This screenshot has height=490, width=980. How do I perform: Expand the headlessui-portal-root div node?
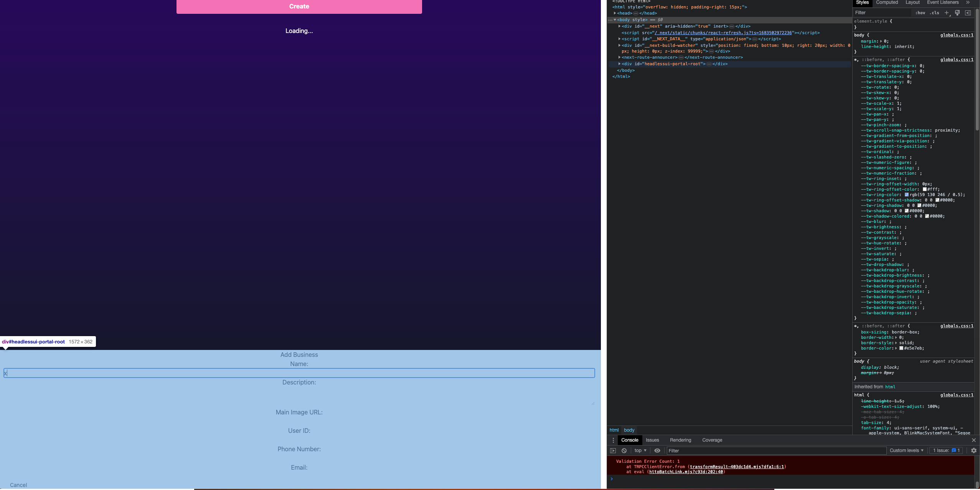click(x=619, y=64)
